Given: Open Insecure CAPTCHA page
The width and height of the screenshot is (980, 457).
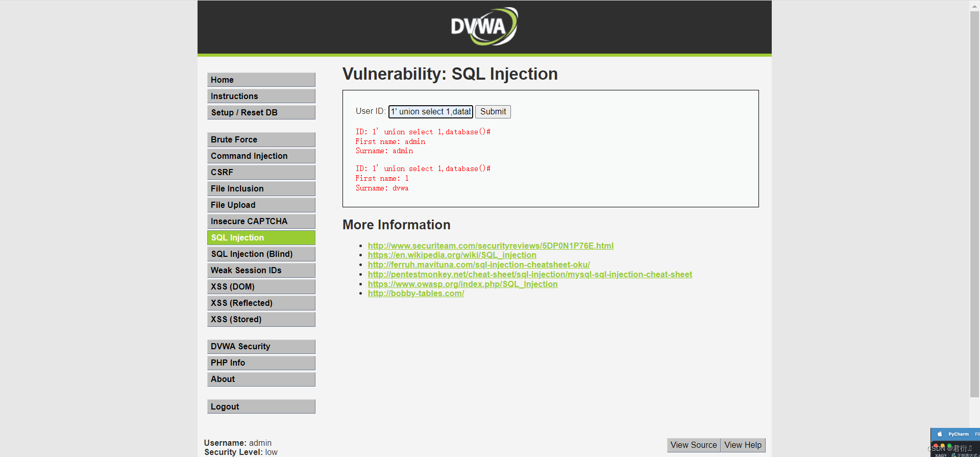Looking at the screenshot, I should click(261, 221).
